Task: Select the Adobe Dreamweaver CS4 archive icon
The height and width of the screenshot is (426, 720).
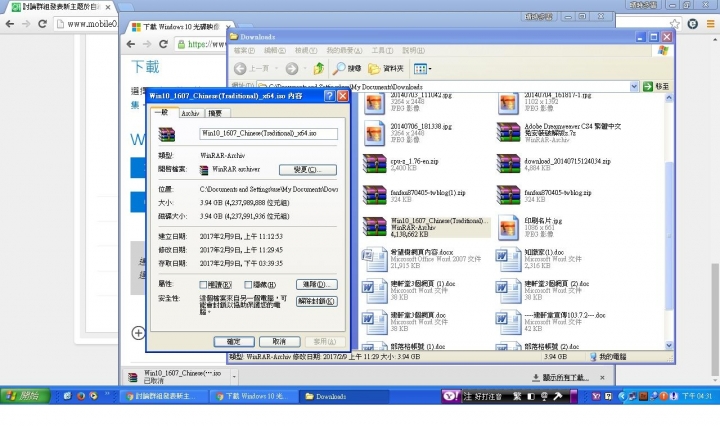Action: [508, 132]
